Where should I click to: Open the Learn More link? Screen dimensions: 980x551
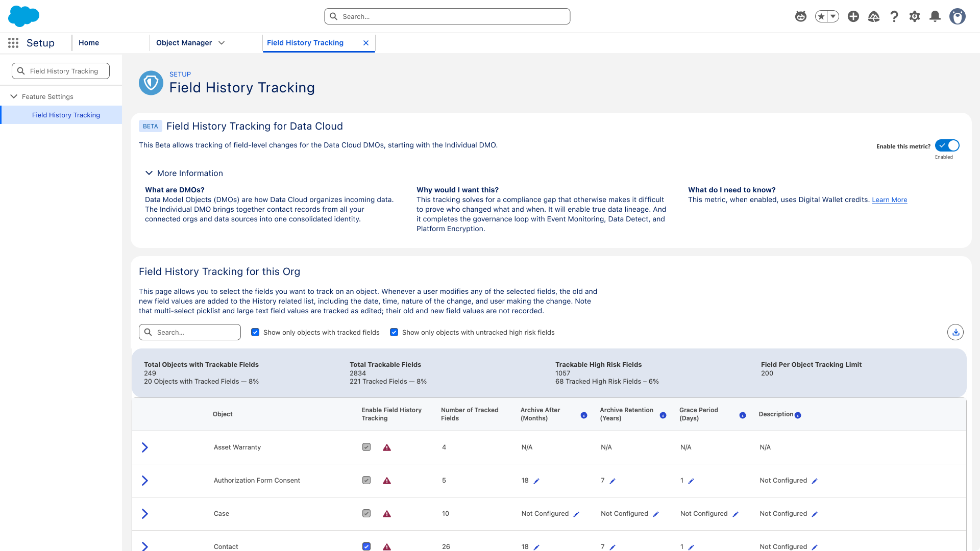(890, 200)
